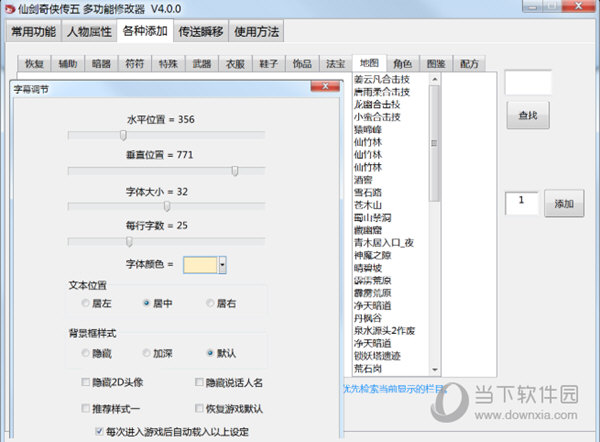Uncheck 每次进入游戏后自动载入以上设定

point(99,432)
